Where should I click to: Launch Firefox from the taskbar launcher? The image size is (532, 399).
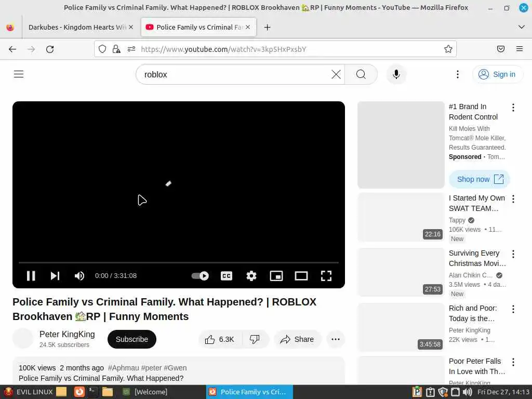pos(79,392)
